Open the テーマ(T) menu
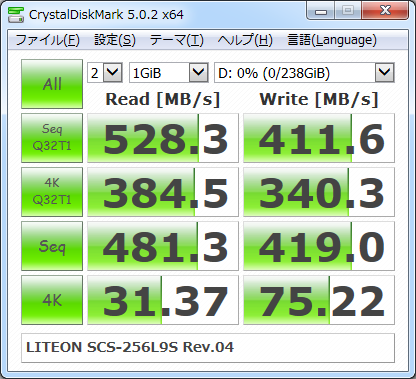416x379 pixels. (x=176, y=40)
